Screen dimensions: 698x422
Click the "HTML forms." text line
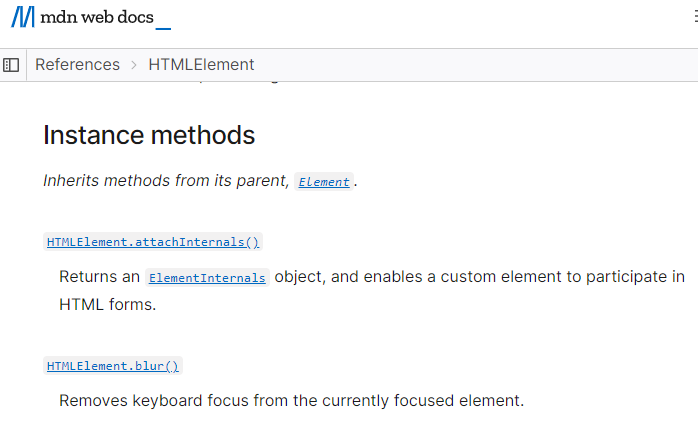click(x=108, y=305)
